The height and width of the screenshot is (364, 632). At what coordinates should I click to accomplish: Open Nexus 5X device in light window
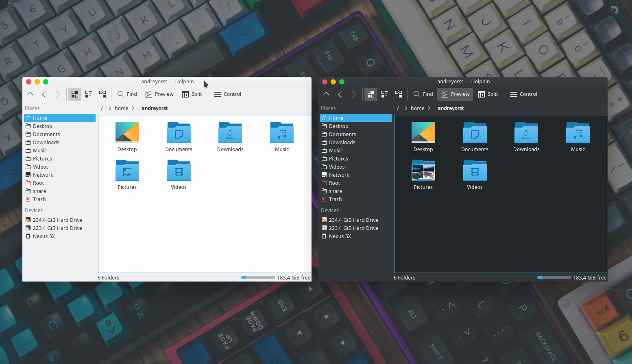click(60, 236)
